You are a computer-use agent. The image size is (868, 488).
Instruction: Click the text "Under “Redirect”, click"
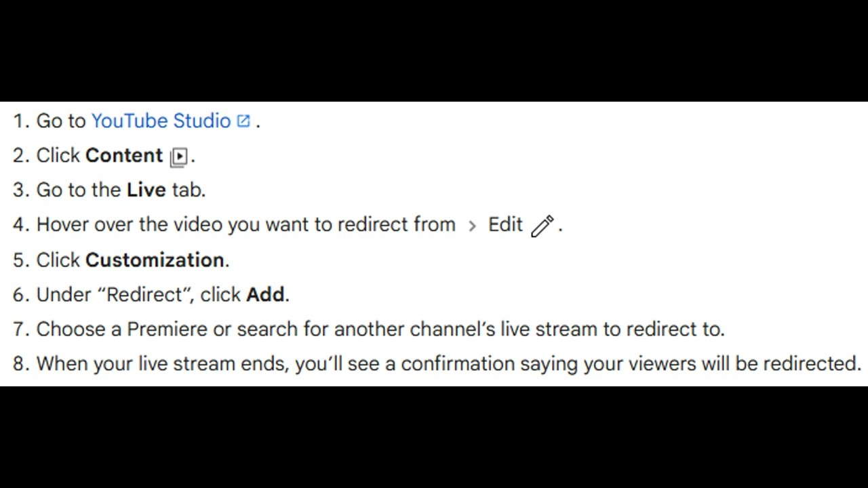pyautogui.click(x=138, y=294)
